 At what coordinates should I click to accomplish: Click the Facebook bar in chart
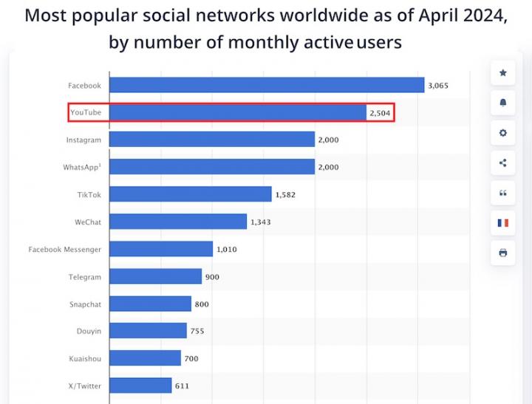pos(267,85)
